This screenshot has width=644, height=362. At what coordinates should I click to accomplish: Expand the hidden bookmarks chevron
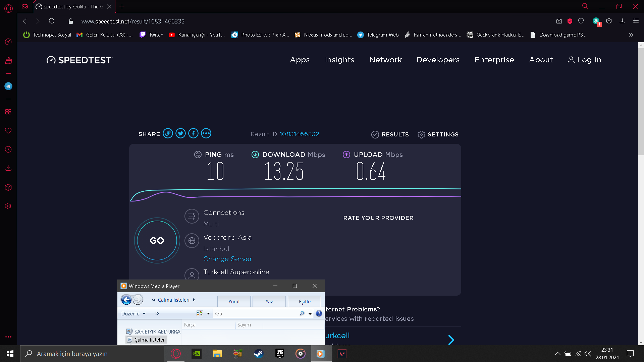(631, 35)
